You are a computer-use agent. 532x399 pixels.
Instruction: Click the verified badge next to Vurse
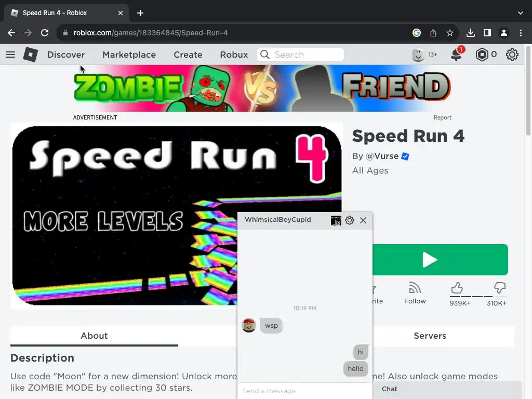click(x=405, y=156)
